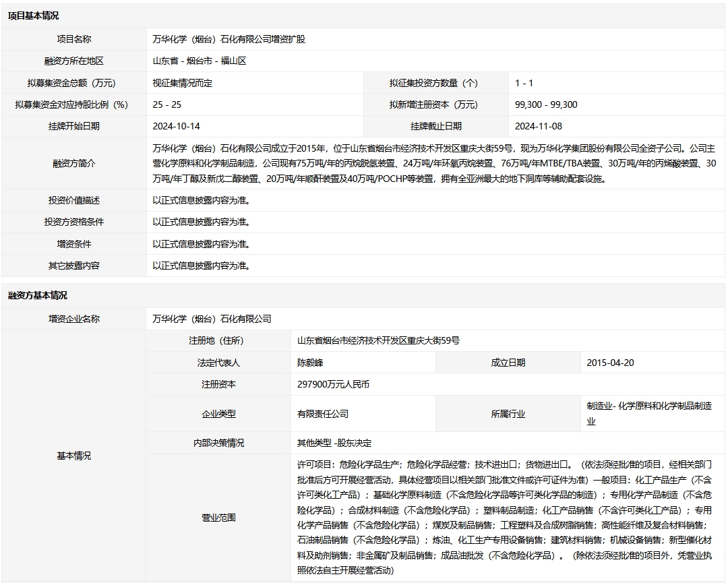Image resolution: width=728 pixels, height=583 pixels.
Task: Click the listing start date 2024-10-14
Action: 177,126
